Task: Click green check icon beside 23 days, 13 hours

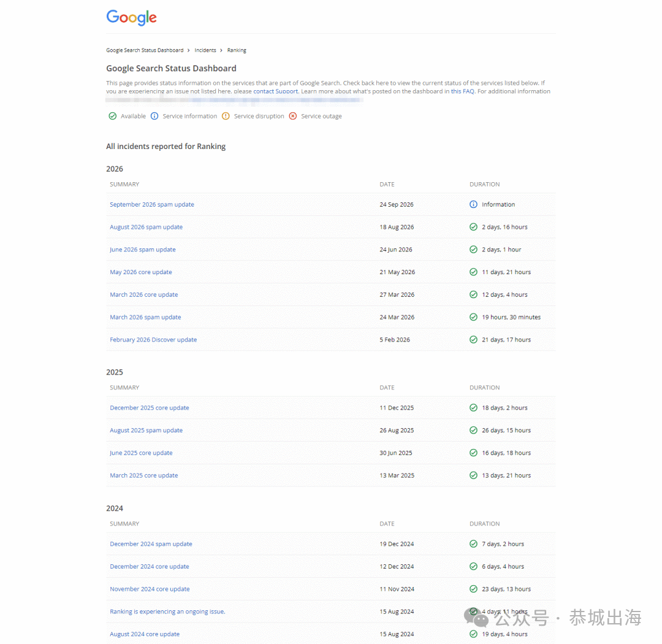Action: 474,589
